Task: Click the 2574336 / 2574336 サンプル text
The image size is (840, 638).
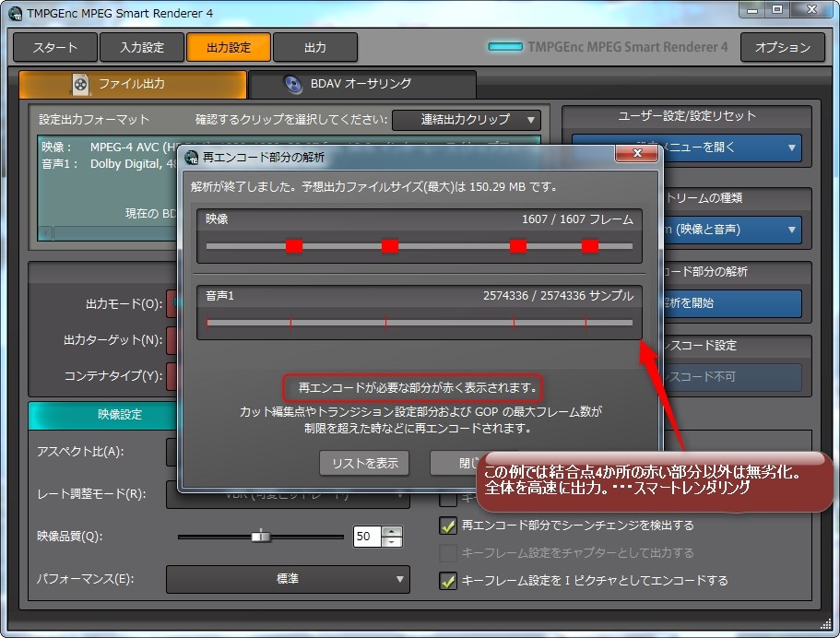Action: pyautogui.click(x=558, y=296)
